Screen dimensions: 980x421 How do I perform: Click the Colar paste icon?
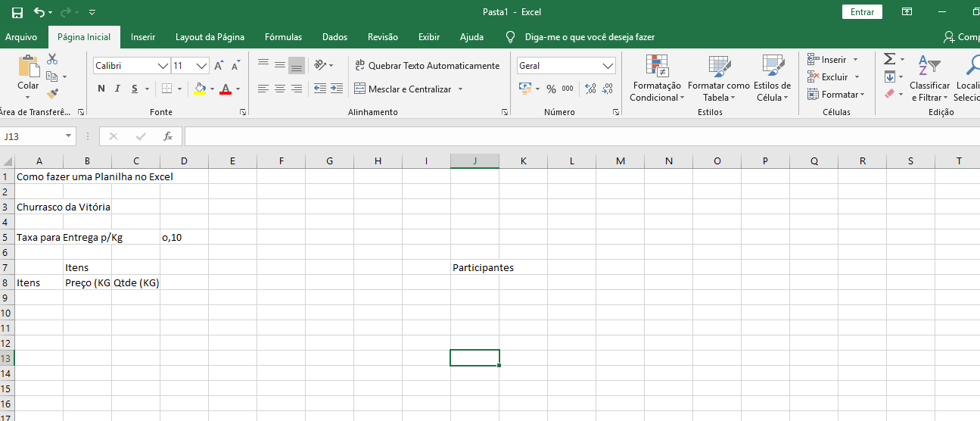point(28,68)
